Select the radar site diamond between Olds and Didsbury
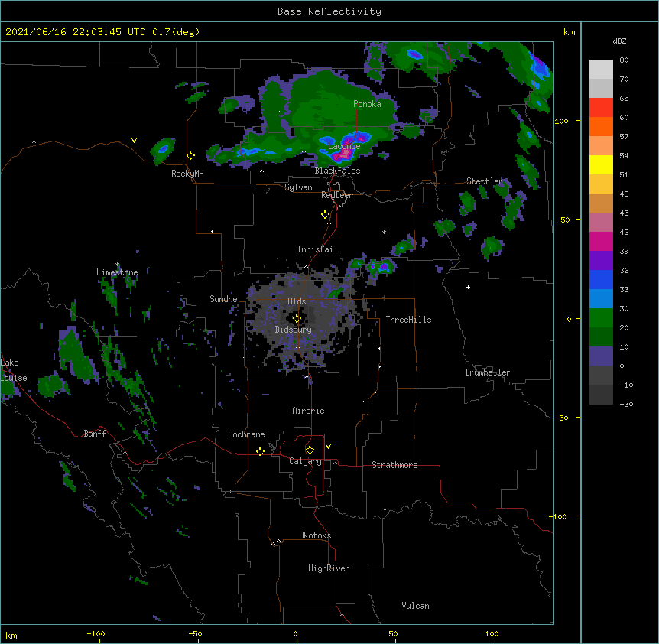The image size is (659, 644). click(x=297, y=318)
